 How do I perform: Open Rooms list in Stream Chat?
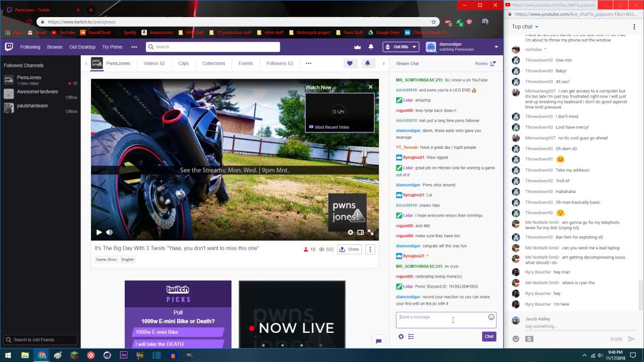(485, 63)
